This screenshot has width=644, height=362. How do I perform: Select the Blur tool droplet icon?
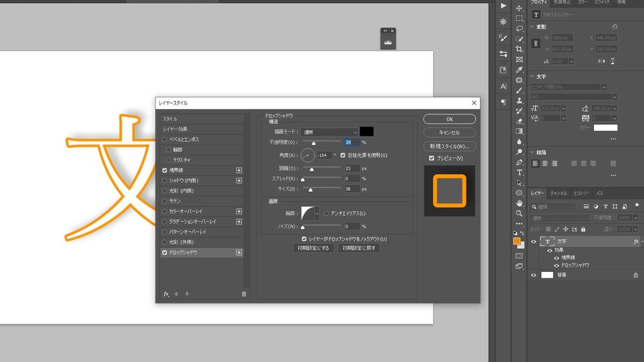[x=519, y=142]
